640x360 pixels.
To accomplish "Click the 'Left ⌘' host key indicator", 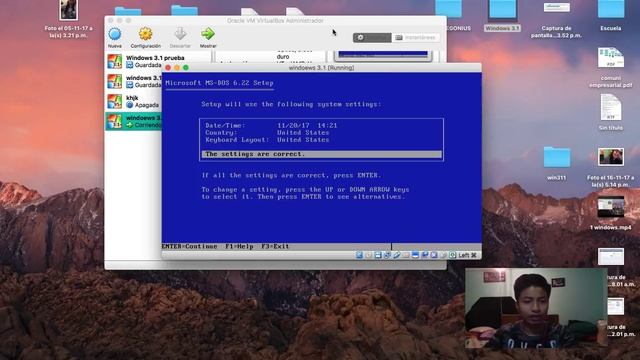I will [467, 255].
